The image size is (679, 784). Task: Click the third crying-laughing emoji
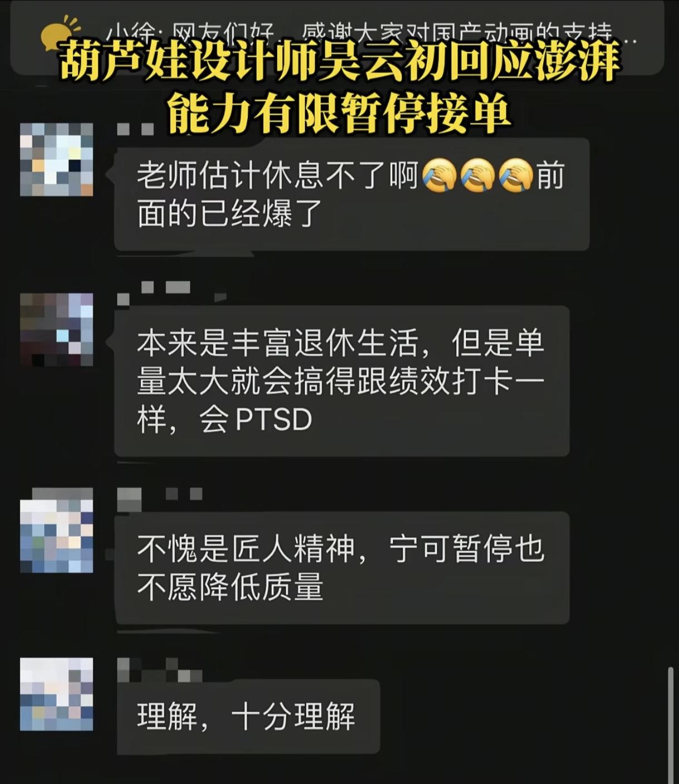(516, 175)
